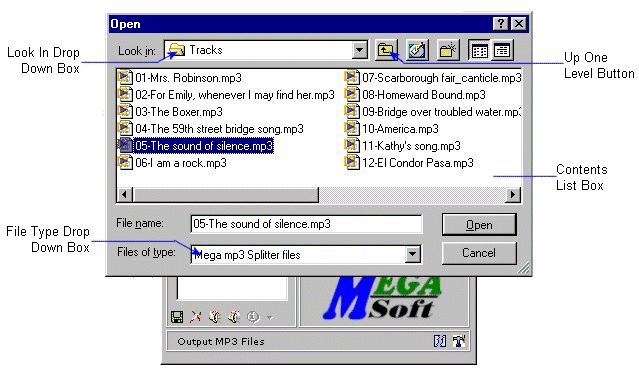The width and height of the screenshot is (639, 376).
Task: Click the red X delete icon below dialog
Action: tap(196, 317)
